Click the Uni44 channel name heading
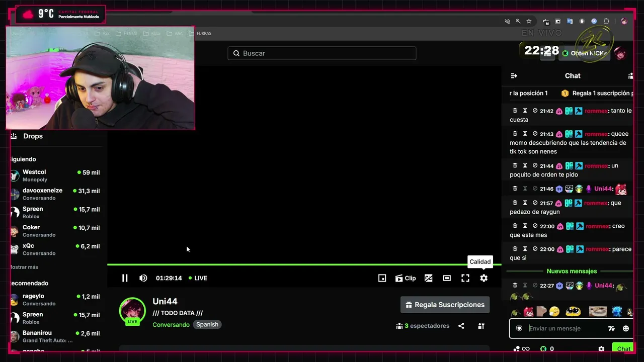 (165, 301)
